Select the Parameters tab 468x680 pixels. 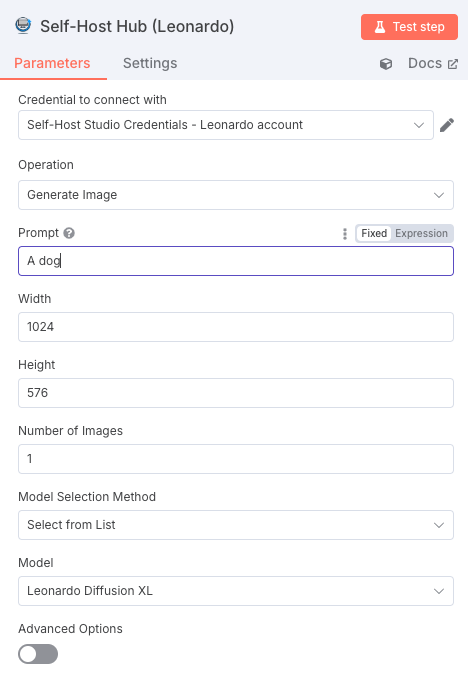(52, 63)
